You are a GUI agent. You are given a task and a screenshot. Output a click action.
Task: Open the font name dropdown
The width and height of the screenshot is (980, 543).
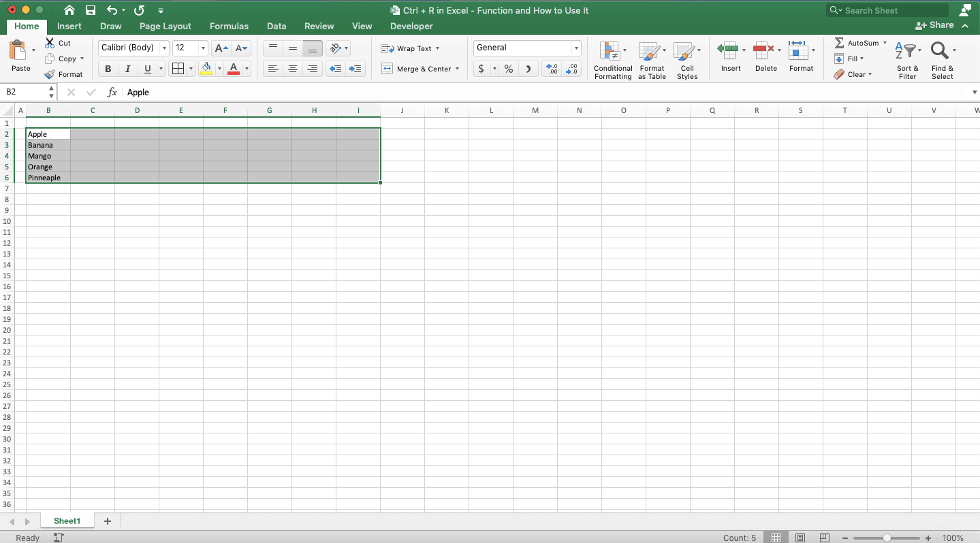[163, 48]
